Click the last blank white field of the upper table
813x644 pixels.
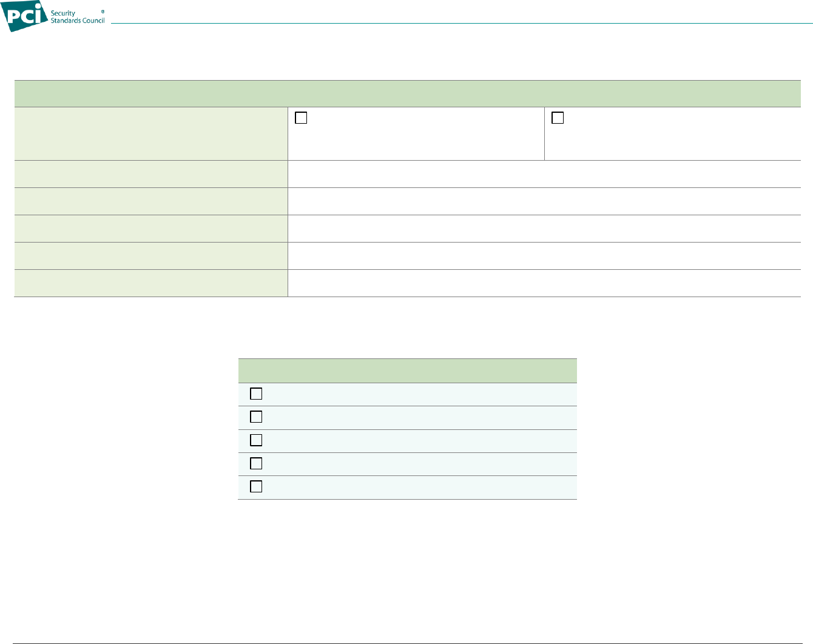click(544, 283)
